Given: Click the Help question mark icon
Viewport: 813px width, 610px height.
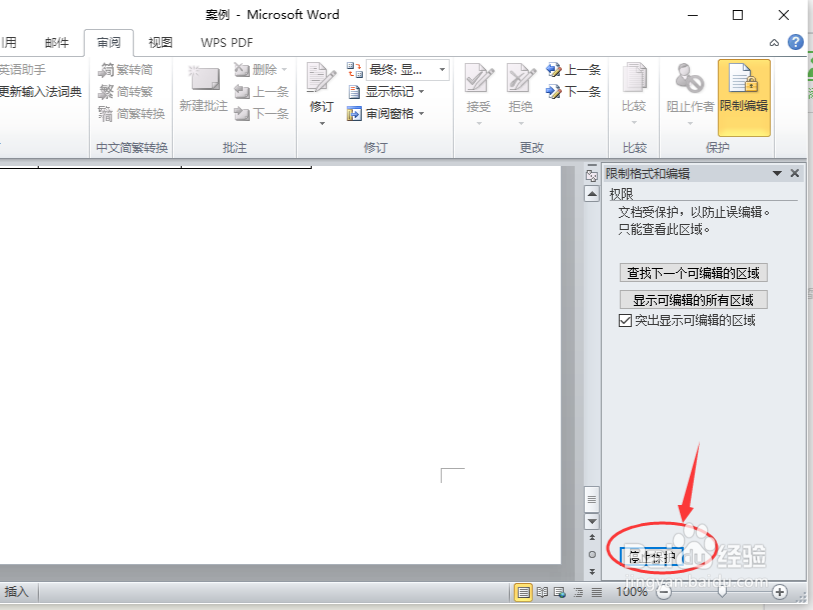Looking at the screenshot, I should pos(795,42).
